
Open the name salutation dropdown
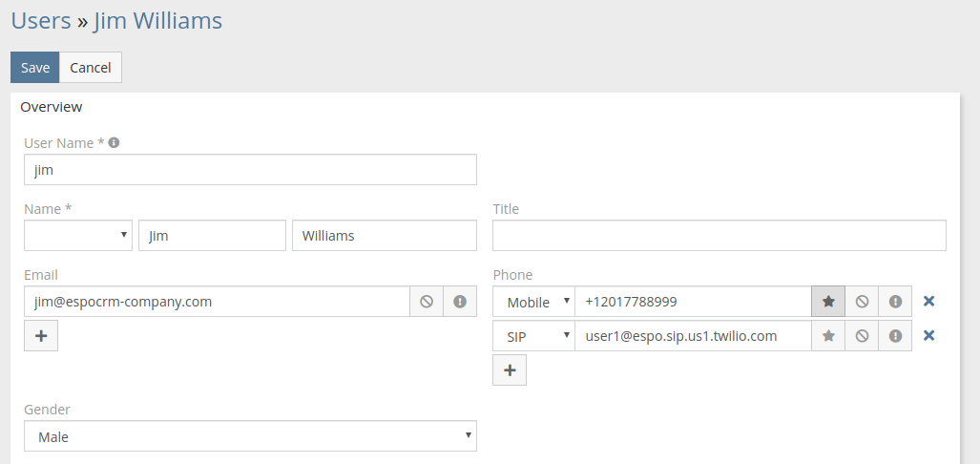78,236
